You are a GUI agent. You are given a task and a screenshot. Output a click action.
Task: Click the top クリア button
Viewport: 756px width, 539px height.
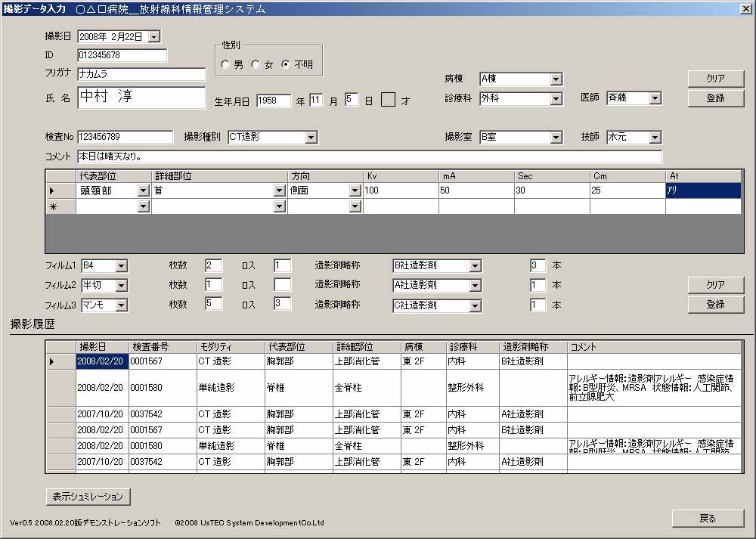(x=715, y=79)
